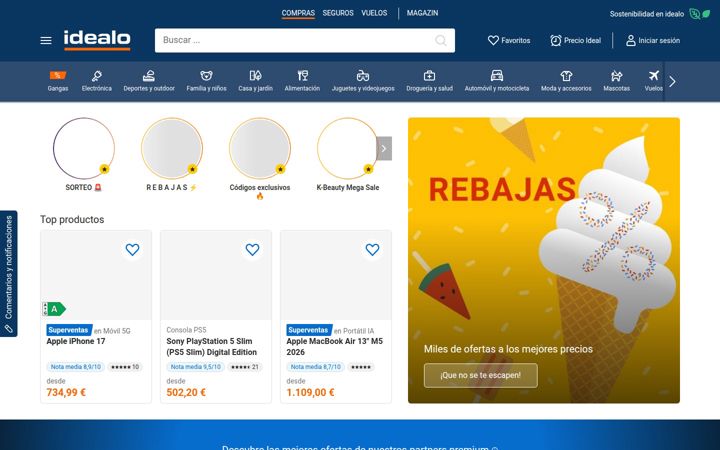This screenshot has width=720, height=450.
Task: Switch to the VUELOS tab
Action: 374,13
